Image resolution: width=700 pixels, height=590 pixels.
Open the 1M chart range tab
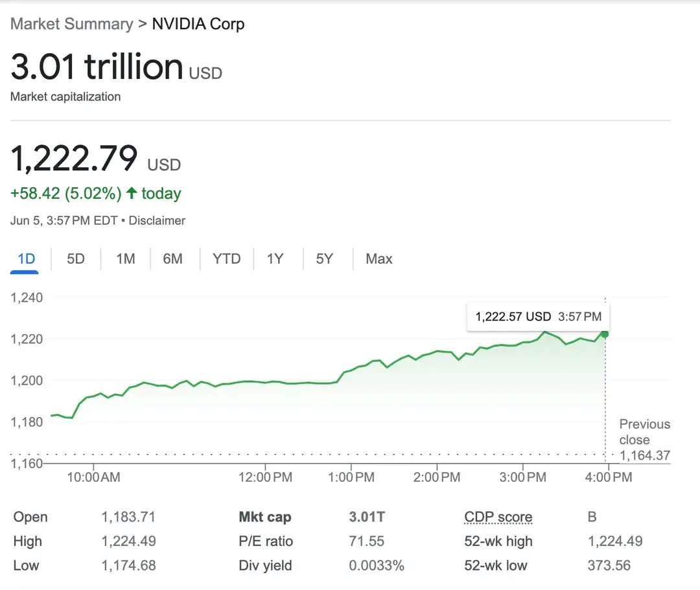pyautogui.click(x=126, y=258)
